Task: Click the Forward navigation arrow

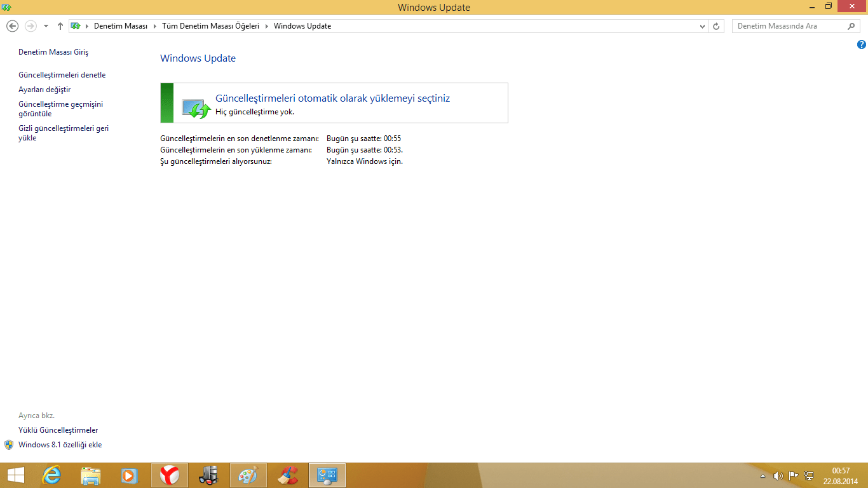Action: (31, 26)
